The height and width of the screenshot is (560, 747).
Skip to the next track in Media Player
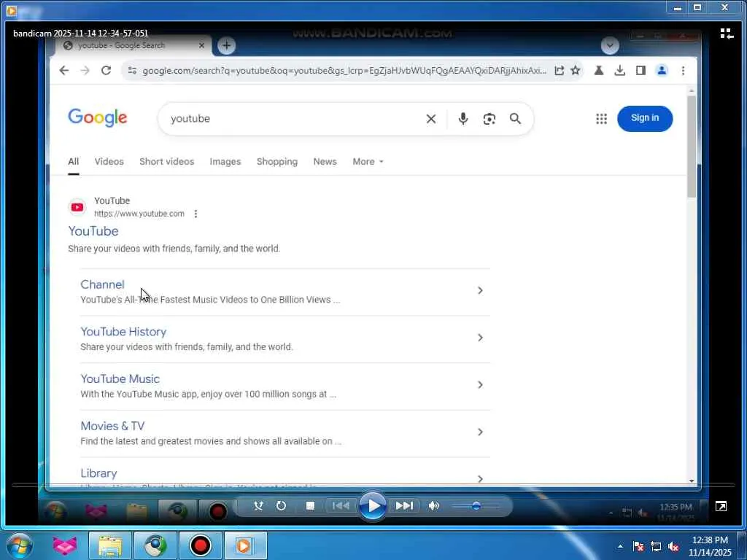click(404, 506)
